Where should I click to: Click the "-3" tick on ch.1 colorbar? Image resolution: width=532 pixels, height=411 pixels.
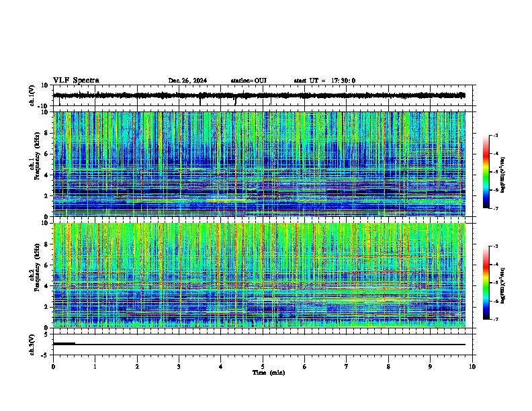point(495,135)
